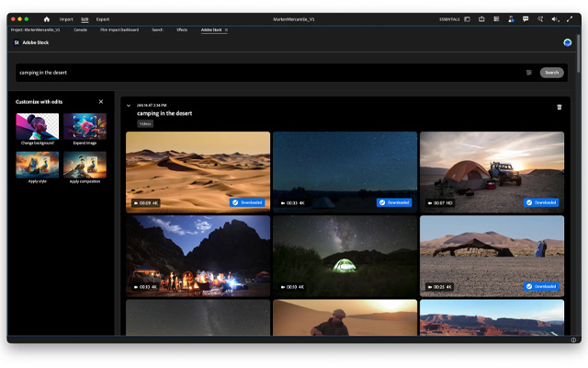Screen dimensions: 588x368
Task: Click the full screen arrows icon
Action: [x=570, y=18]
